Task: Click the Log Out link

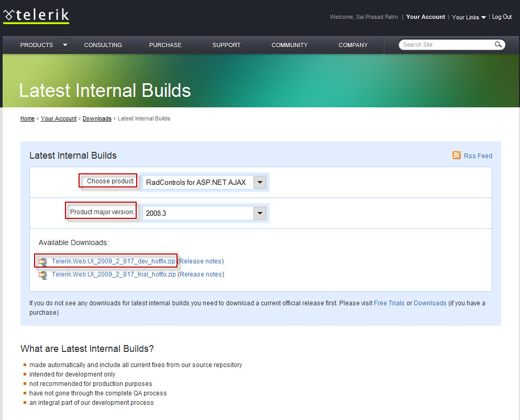Action: [x=502, y=17]
